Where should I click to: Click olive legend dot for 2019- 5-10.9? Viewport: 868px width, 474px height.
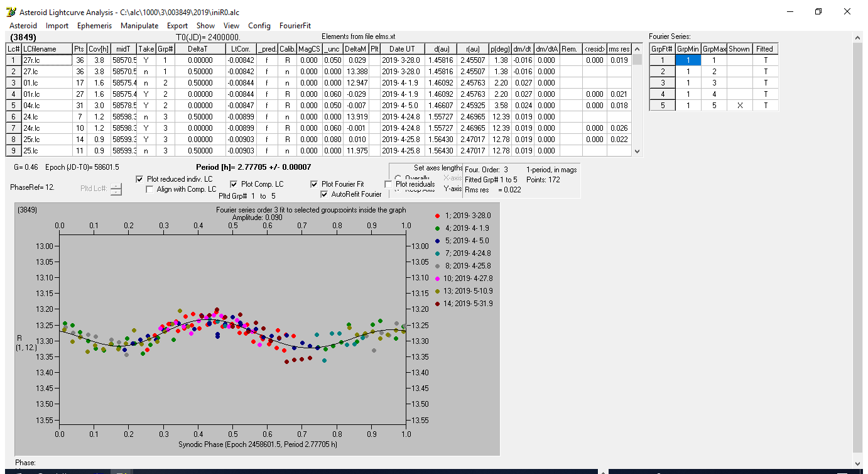click(x=437, y=291)
